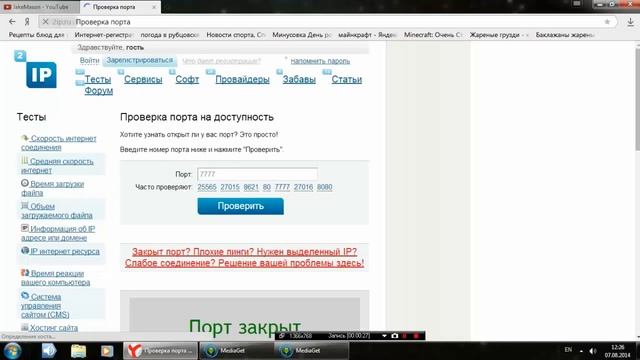
Task: Open the red Закрыт порт advertisement link
Action: (x=244, y=257)
